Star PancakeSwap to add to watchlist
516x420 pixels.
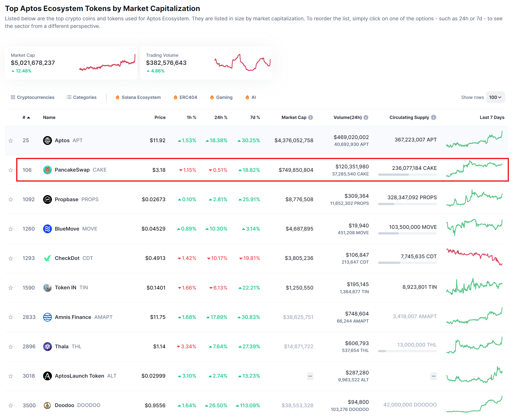(x=11, y=170)
